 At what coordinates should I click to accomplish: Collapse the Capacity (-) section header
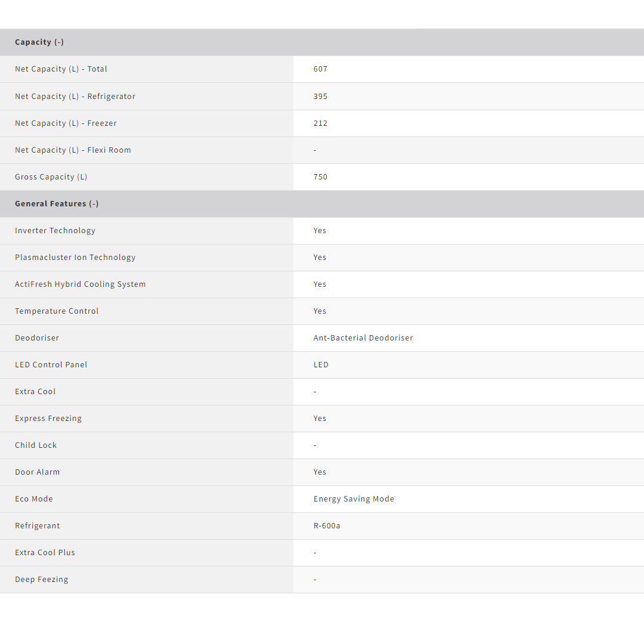click(x=39, y=42)
